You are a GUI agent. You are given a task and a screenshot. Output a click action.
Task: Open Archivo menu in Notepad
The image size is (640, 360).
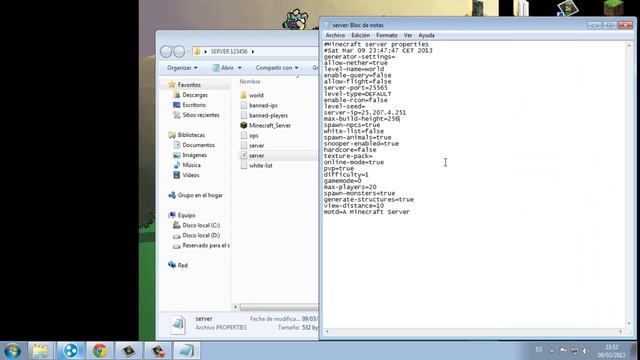click(x=335, y=36)
